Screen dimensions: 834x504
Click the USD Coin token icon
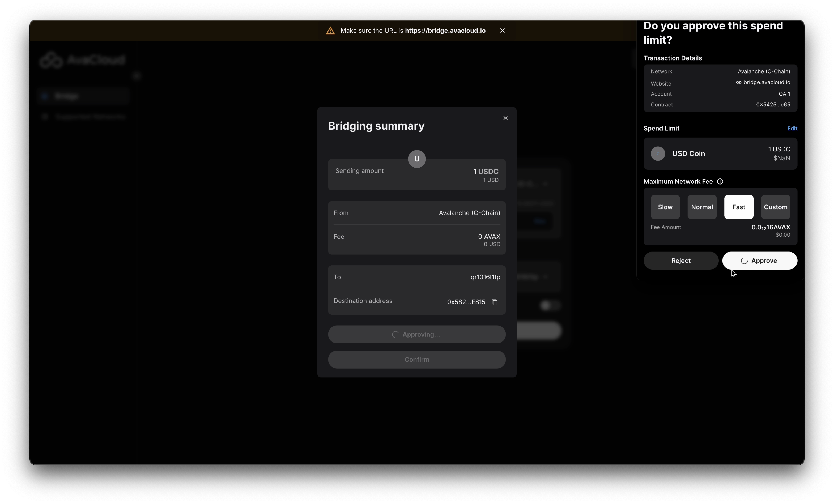pyautogui.click(x=658, y=154)
